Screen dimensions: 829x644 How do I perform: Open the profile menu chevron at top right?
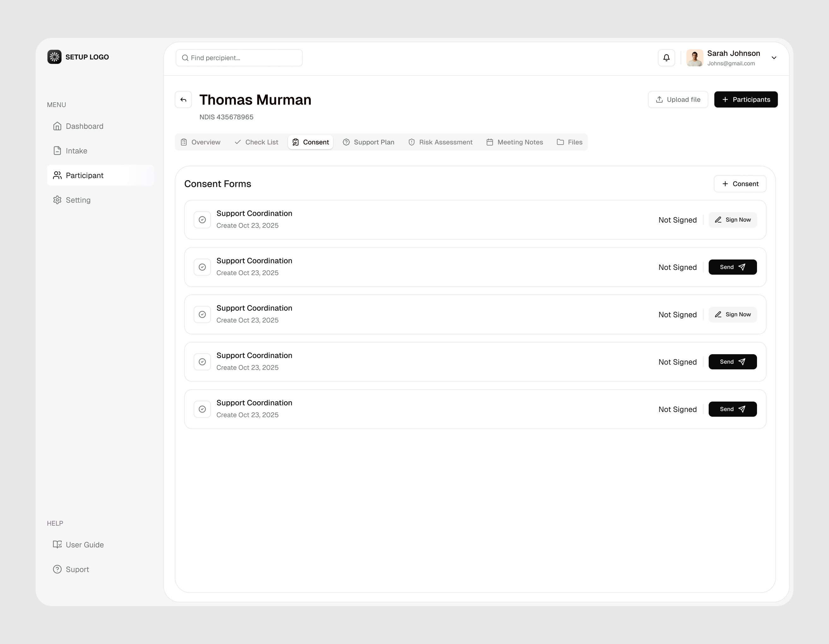tap(774, 58)
